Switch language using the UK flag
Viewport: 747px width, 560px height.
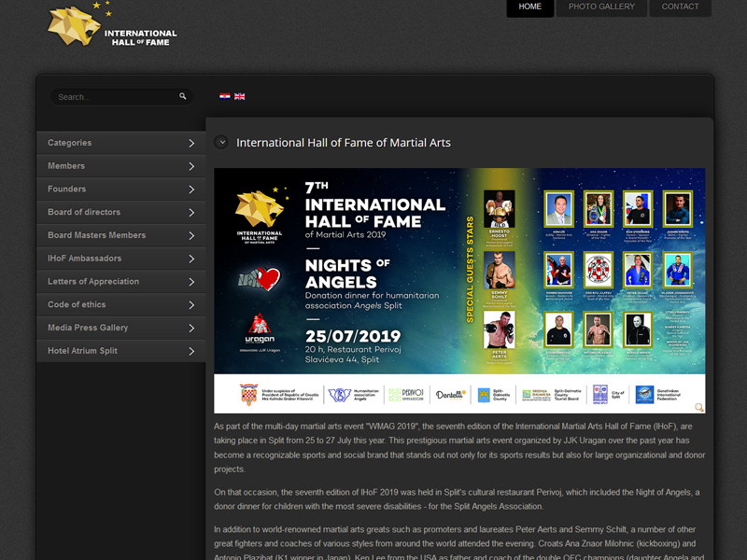[240, 96]
